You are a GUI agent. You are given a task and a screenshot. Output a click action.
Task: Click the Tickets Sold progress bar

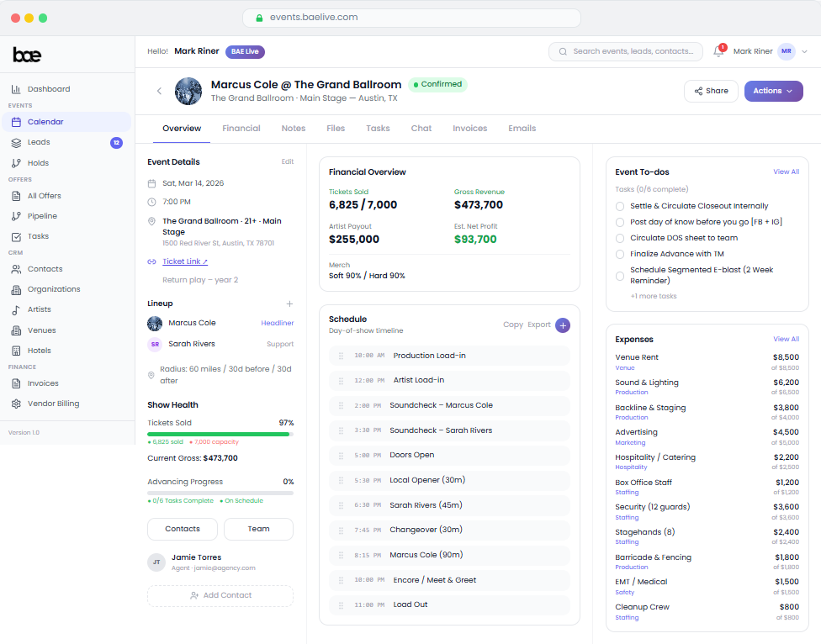point(220,434)
